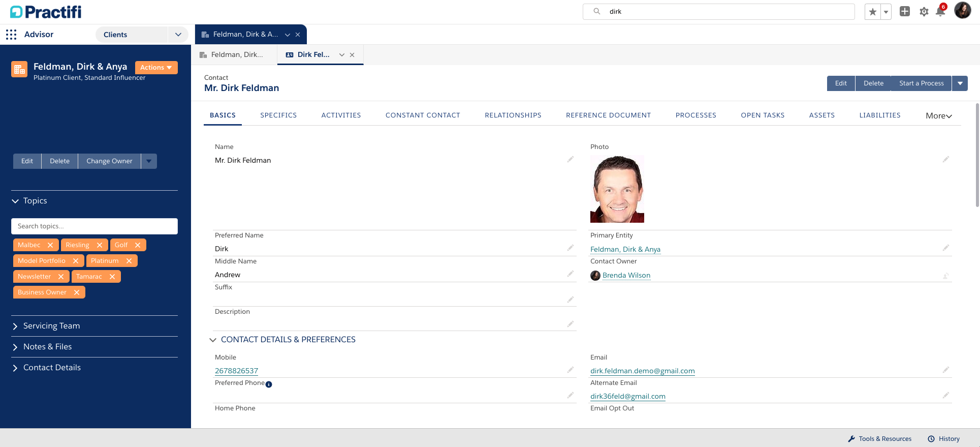Click Dirk Feldman's photo thumbnail
Image resolution: width=980 pixels, height=447 pixels.
click(x=617, y=189)
